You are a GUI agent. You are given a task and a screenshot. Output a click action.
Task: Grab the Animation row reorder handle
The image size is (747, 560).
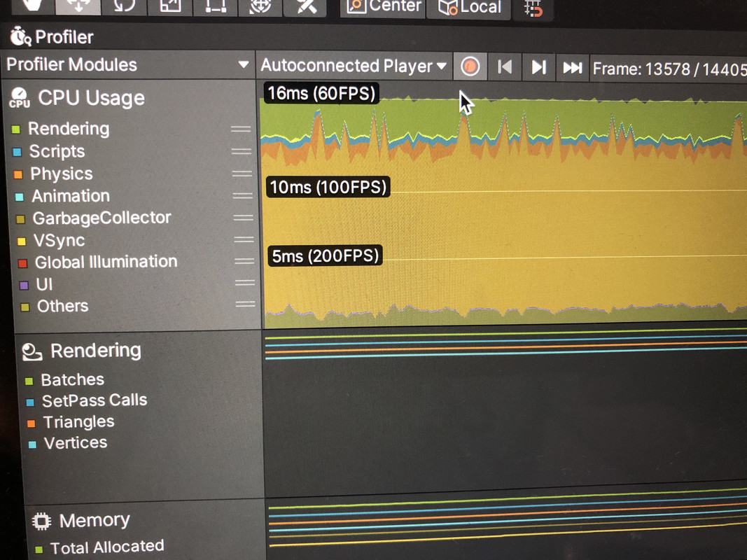coord(242,196)
